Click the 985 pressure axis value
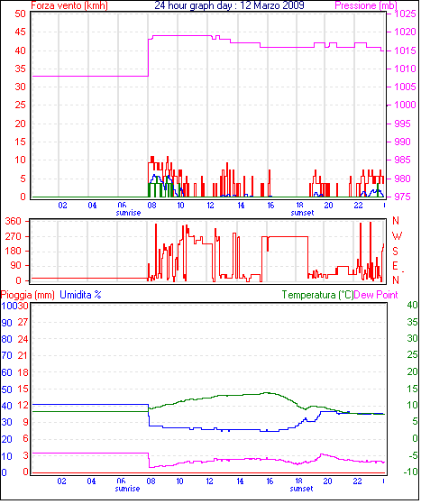The image size is (421, 504). (x=402, y=160)
